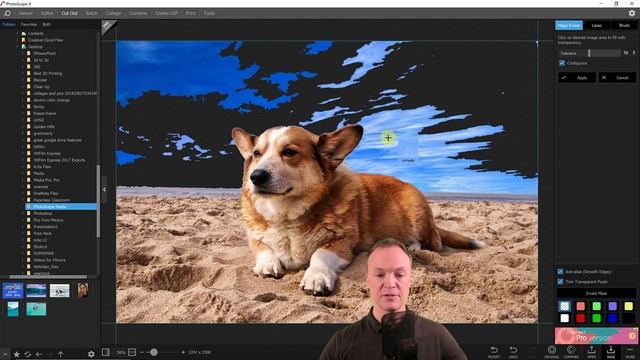Select light blue-purple mask swatch
This screenshot has height=360, width=640.
point(612,306)
